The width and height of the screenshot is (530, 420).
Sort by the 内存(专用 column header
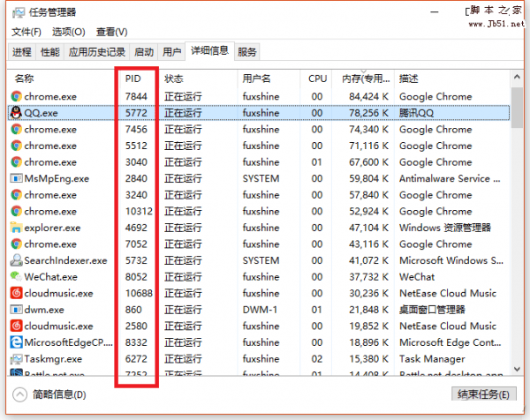[366, 79]
